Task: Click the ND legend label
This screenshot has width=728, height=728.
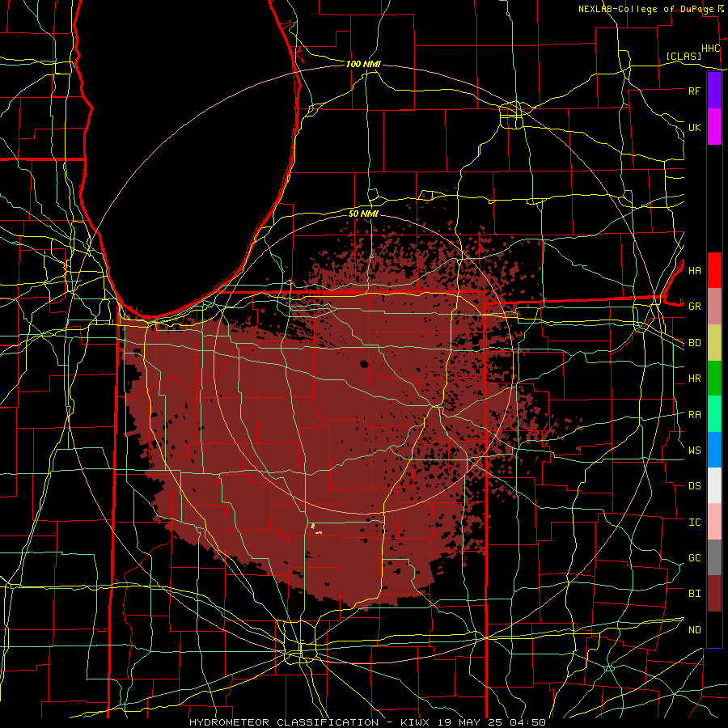Action: (x=694, y=630)
